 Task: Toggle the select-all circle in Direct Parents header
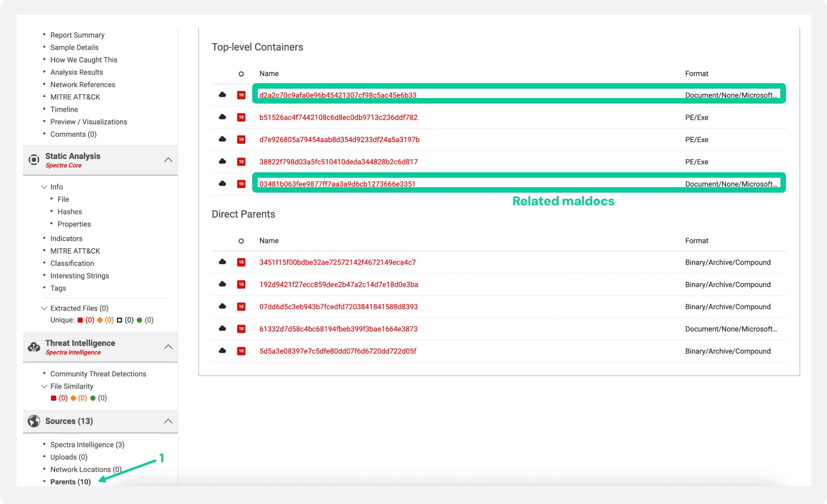[x=241, y=241]
